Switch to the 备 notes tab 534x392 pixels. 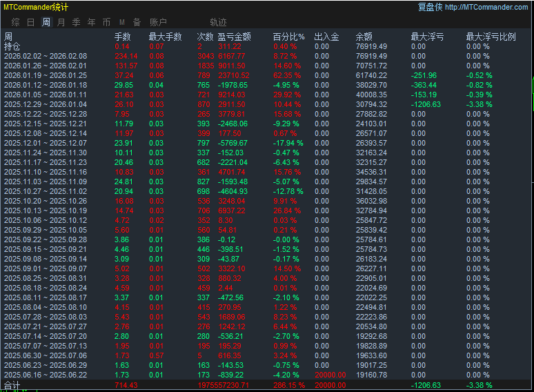coord(137,22)
